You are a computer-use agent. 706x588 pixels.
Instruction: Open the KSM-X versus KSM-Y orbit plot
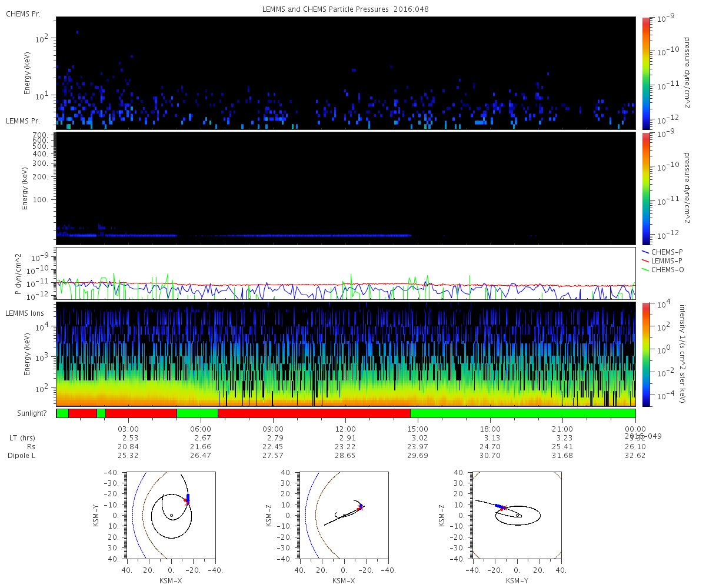coord(171,515)
